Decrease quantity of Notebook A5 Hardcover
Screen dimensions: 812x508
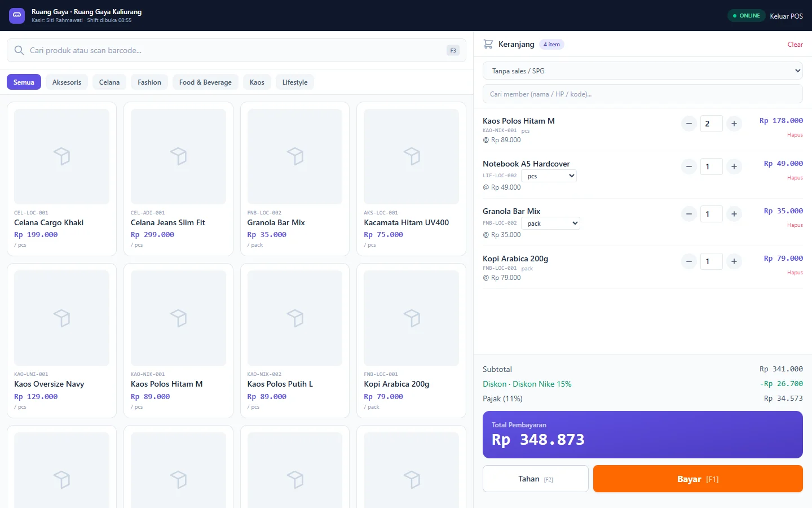click(x=689, y=167)
